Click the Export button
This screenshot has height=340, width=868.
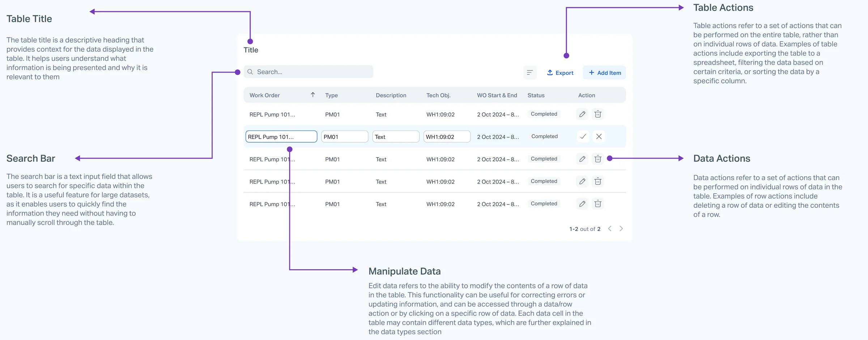tap(560, 73)
